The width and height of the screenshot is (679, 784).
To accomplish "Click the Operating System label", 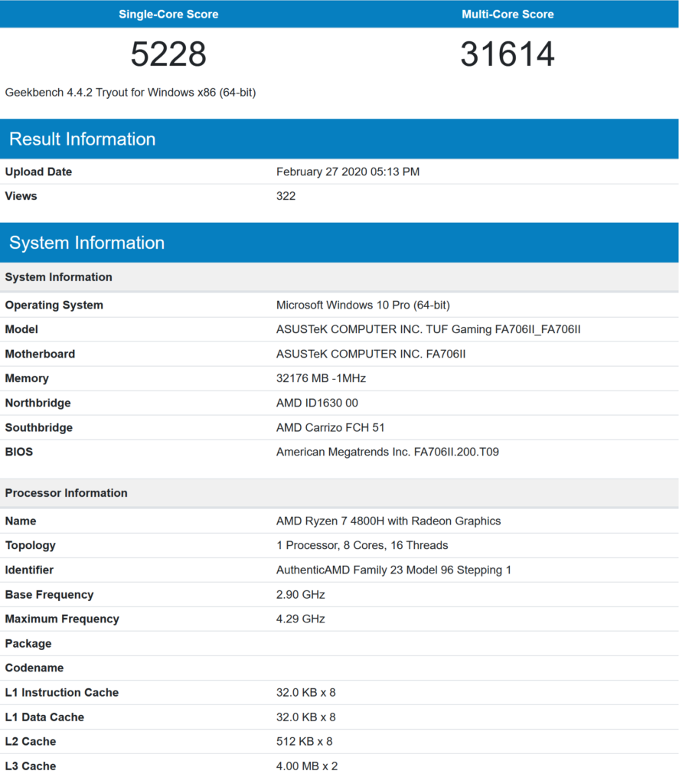I will (54, 305).
